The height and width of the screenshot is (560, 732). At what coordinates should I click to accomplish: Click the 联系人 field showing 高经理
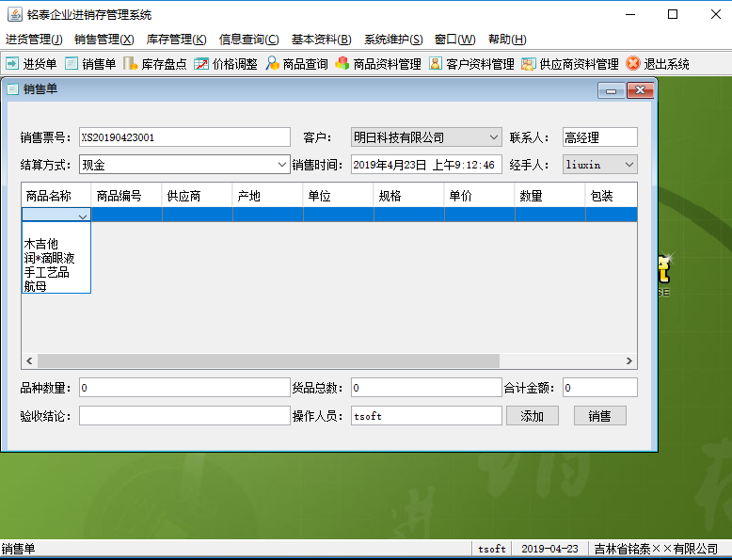click(600, 137)
